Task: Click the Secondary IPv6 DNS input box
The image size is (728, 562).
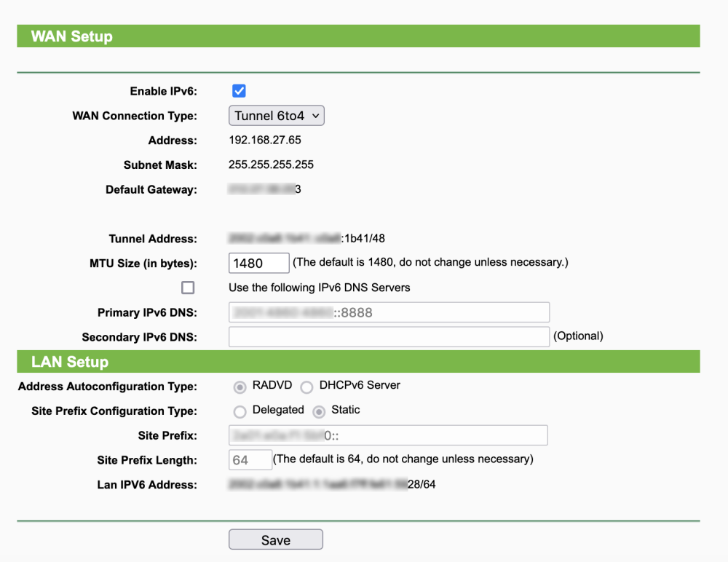Action: pyautogui.click(x=389, y=336)
